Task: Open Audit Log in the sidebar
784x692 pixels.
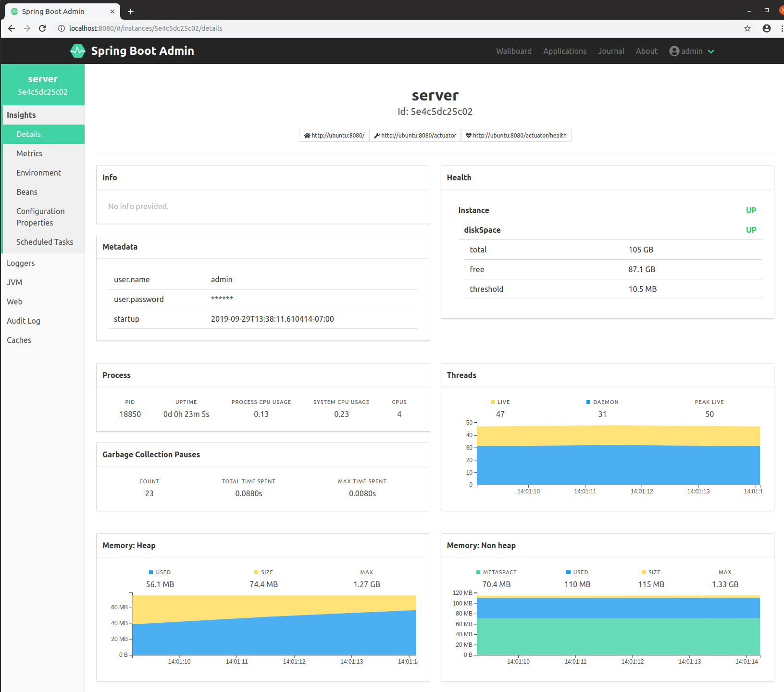Action: coord(43,321)
